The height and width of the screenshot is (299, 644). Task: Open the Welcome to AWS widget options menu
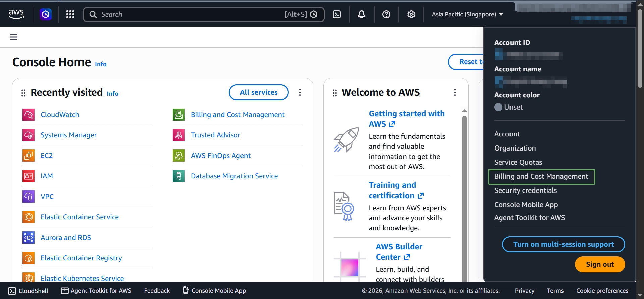click(455, 92)
